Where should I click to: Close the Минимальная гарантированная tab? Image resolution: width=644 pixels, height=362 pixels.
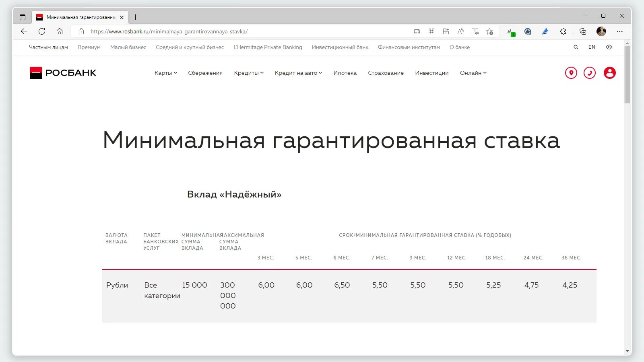tap(122, 17)
